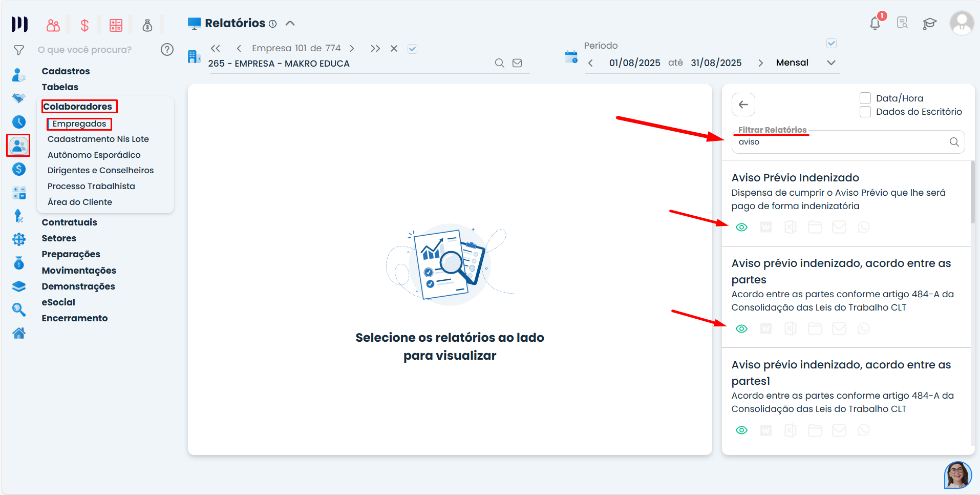Select the gear wheel sidebar icon
Image resolution: width=980 pixels, height=495 pixels.
pos(19,239)
